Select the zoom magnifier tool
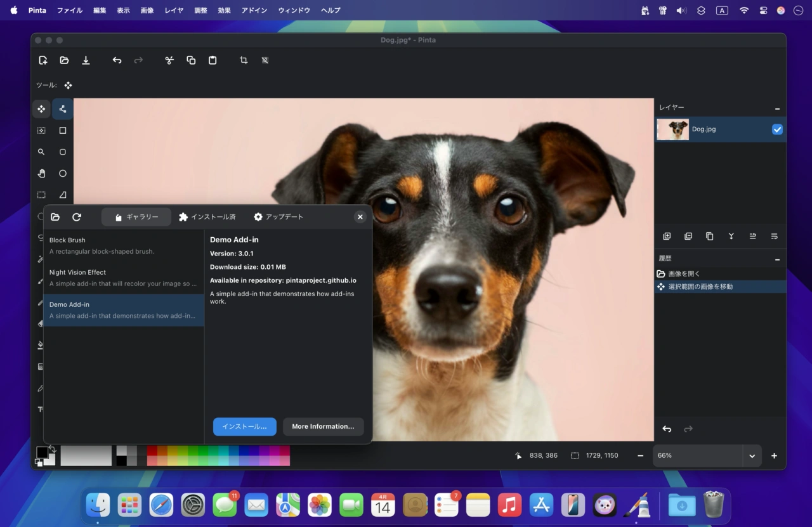The image size is (812, 527). [x=41, y=152]
